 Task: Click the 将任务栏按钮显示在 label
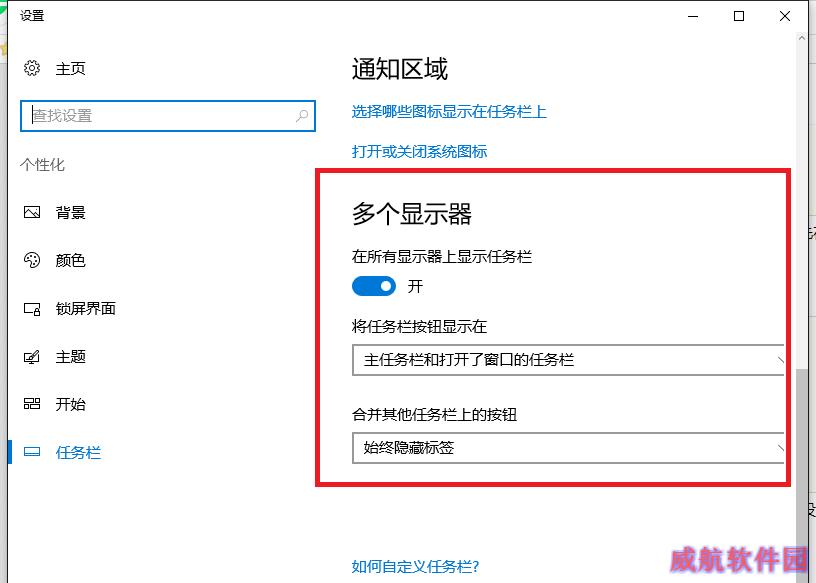419,327
